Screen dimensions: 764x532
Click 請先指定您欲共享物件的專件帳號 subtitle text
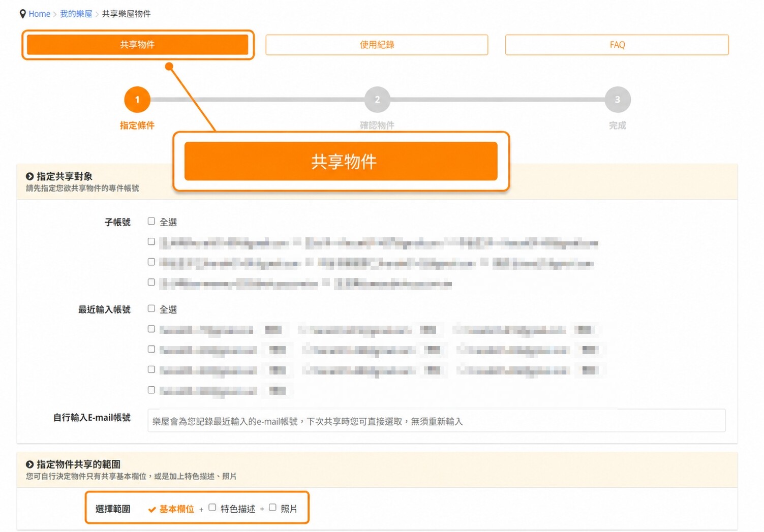(x=82, y=188)
